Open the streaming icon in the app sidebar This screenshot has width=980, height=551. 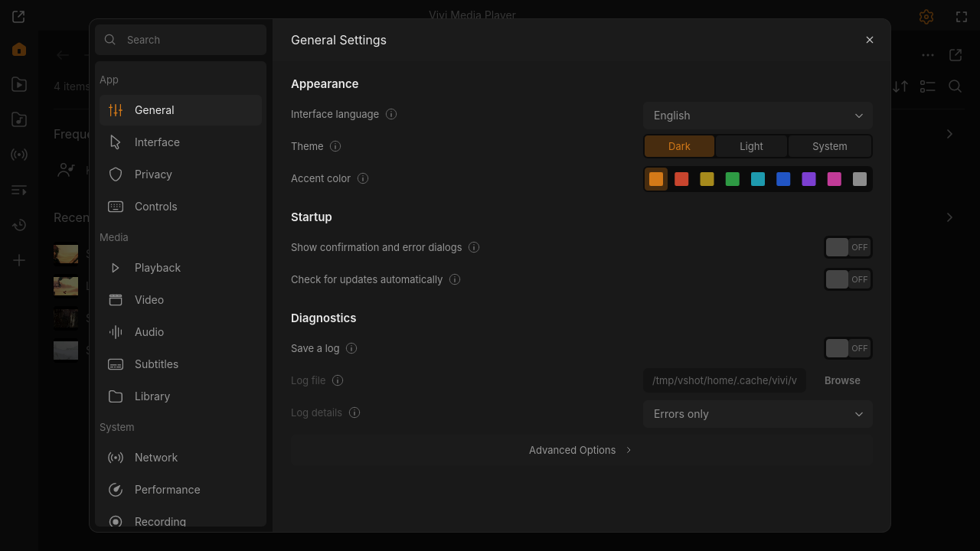pyautogui.click(x=19, y=155)
